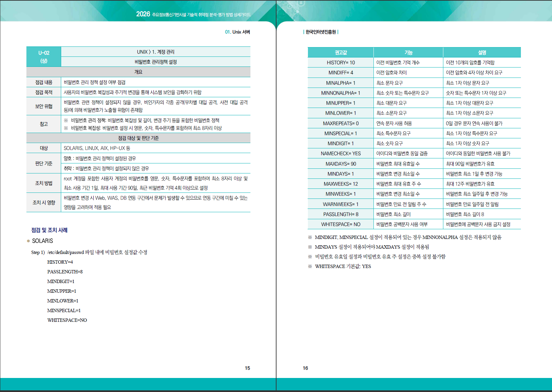Image resolution: width=552 pixels, height=392 pixels.
Task: Select the 점검 내용 row label
Action: tap(44, 82)
